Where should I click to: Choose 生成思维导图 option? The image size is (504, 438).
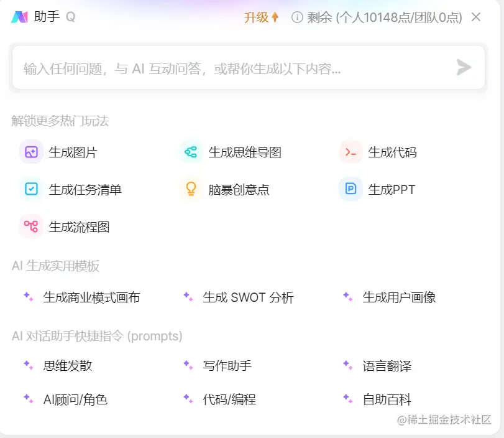click(245, 152)
